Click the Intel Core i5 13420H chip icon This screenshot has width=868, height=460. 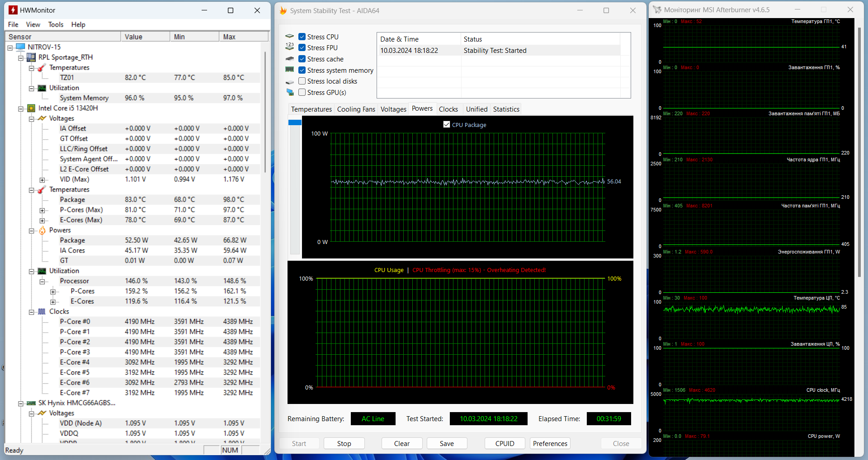(31, 108)
